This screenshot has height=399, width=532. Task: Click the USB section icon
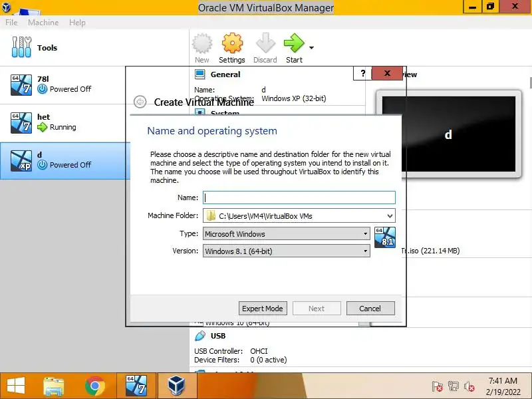(x=200, y=336)
